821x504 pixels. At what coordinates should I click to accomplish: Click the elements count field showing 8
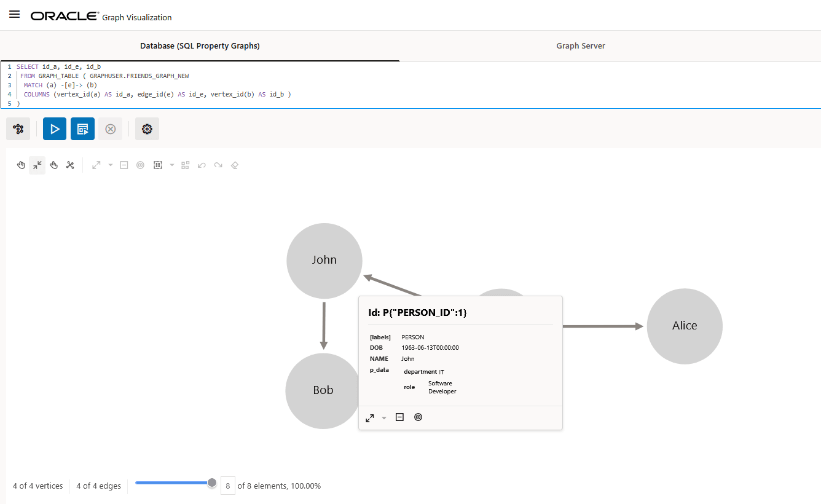coord(227,486)
